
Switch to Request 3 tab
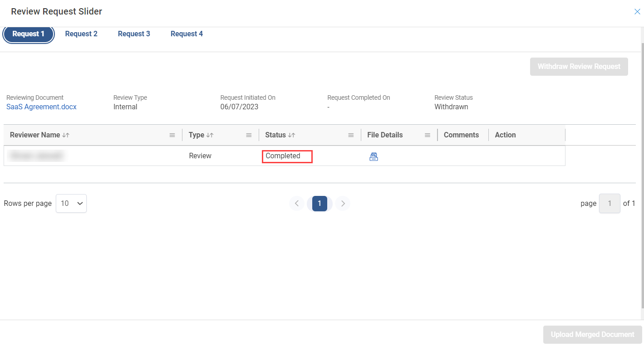click(134, 34)
